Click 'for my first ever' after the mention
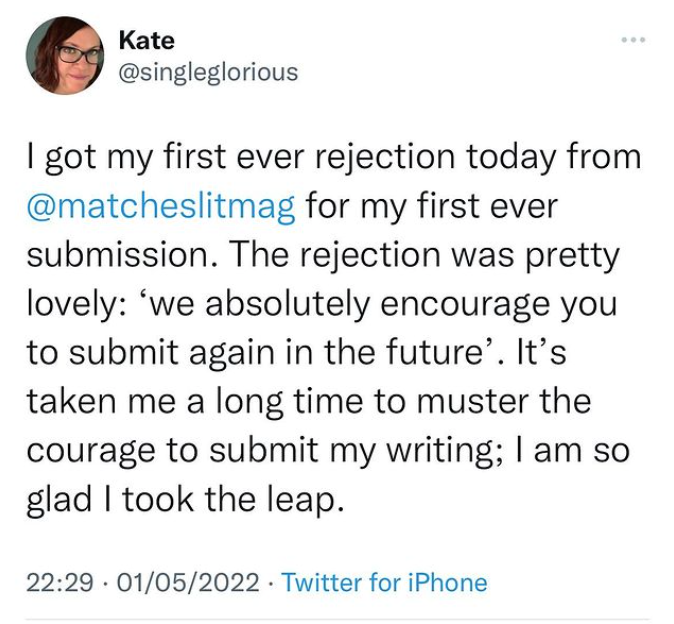Screen dimensions: 674x624 (x=430, y=208)
